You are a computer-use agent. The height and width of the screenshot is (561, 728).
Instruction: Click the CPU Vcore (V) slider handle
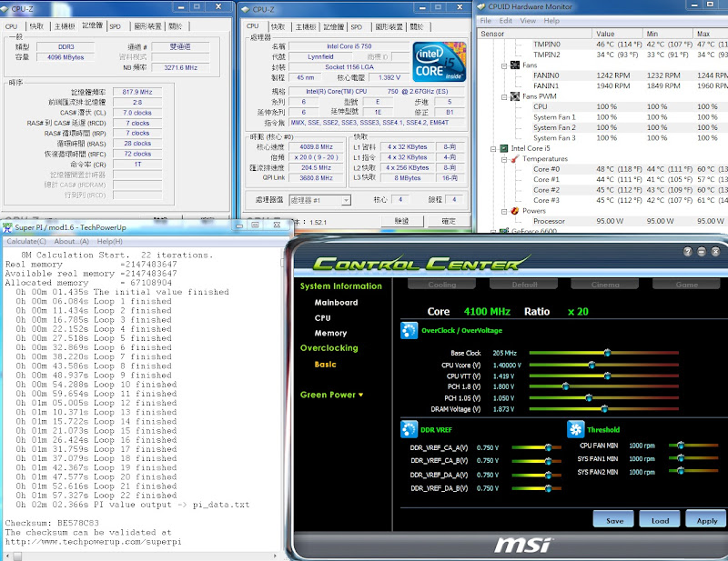591,366
